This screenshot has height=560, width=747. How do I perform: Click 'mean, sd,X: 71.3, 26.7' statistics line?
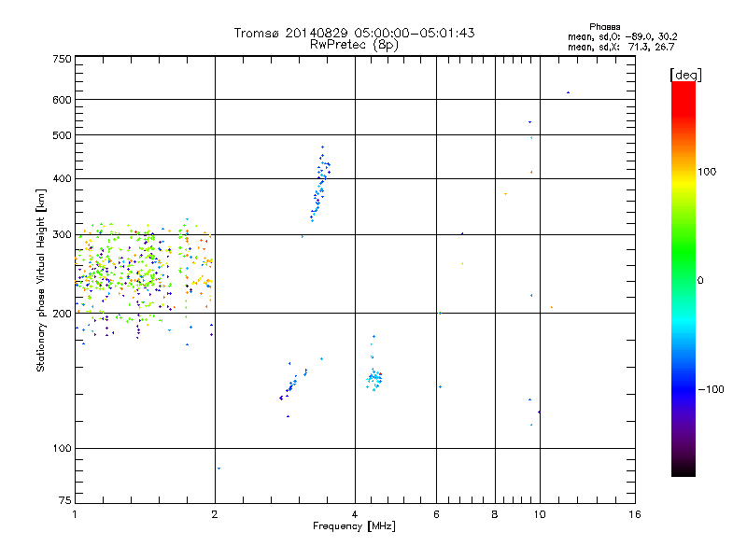[x=621, y=47]
